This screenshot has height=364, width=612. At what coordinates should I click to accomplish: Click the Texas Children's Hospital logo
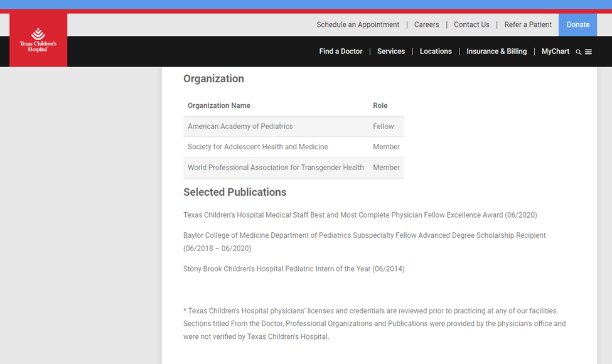38,40
